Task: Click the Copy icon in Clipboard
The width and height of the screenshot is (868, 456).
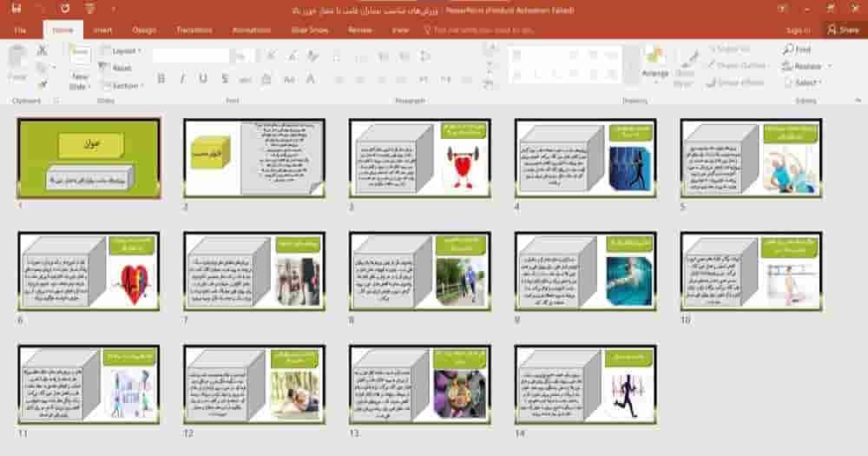Action: coord(42,68)
